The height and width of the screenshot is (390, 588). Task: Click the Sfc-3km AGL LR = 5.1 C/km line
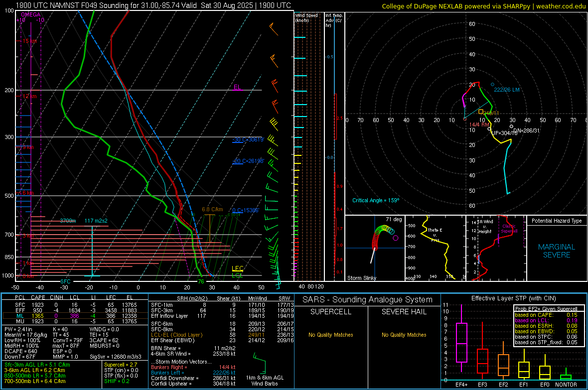click(37, 365)
